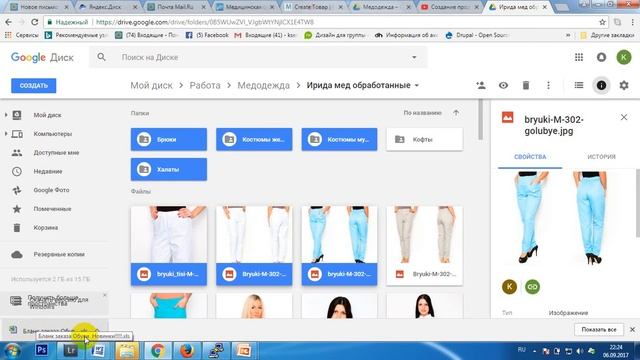Go to Медодежда breadcrumb
This screenshot has height=360, width=640.
[264, 85]
